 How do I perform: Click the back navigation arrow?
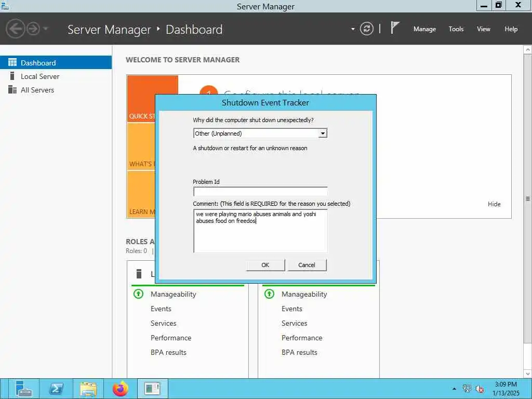[15, 29]
